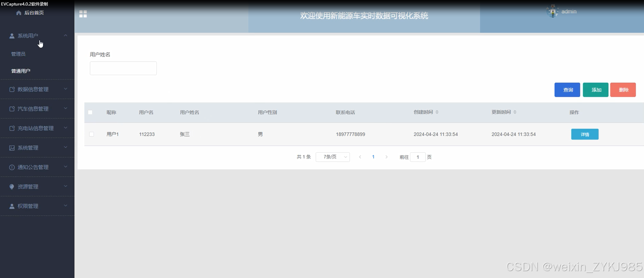Screen dimensions: 644x278
Task: Click 详情 button for 用户1
Action: tap(585, 134)
